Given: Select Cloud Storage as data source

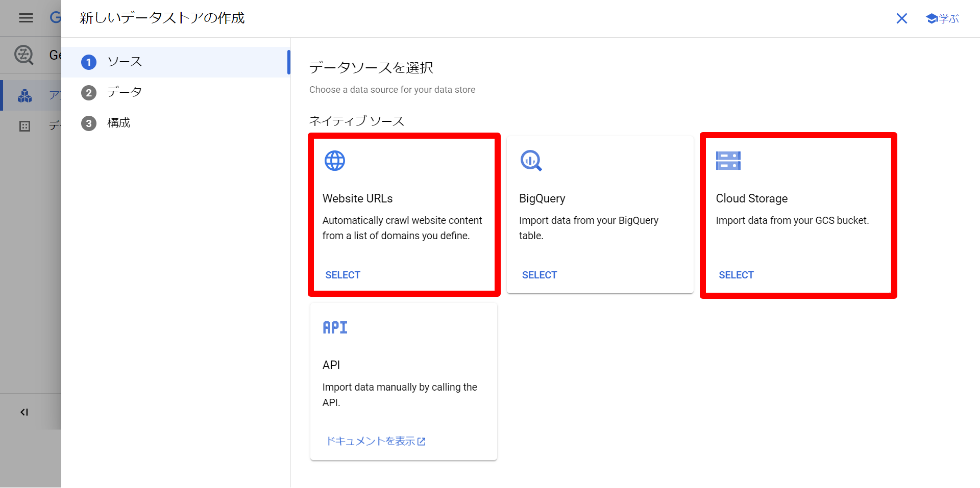Looking at the screenshot, I should click(736, 275).
